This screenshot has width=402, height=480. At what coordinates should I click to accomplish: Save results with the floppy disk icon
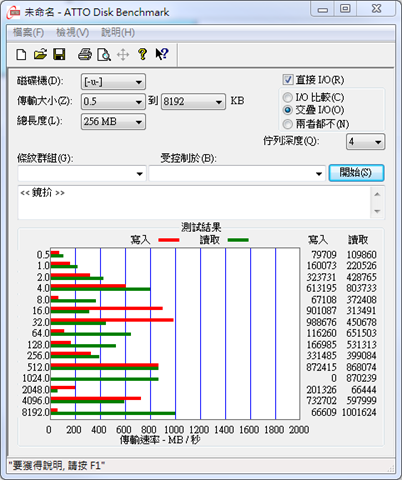click(x=59, y=54)
